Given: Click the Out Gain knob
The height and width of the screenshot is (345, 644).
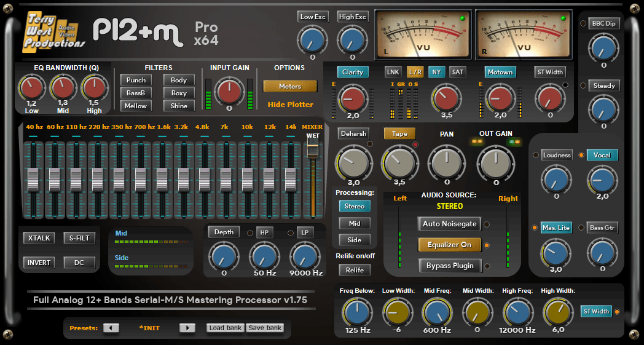Looking at the screenshot, I should [x=496, y=164].
